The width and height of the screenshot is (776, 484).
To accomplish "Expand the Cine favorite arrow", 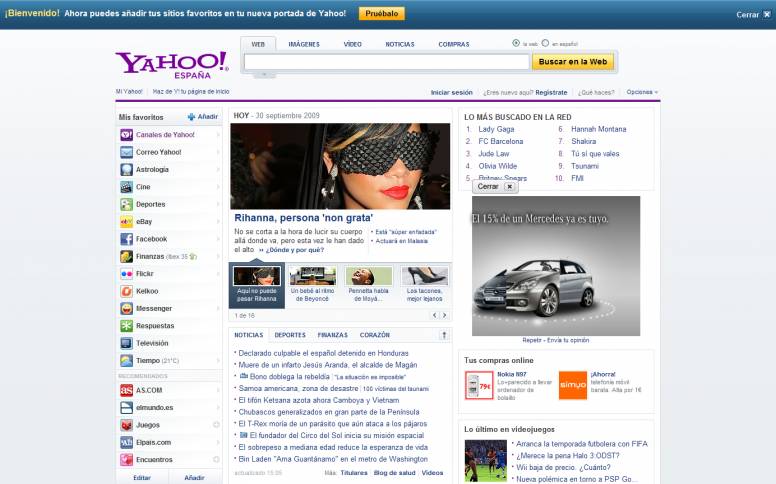I will pyautogui.click(x=218, y=187).
